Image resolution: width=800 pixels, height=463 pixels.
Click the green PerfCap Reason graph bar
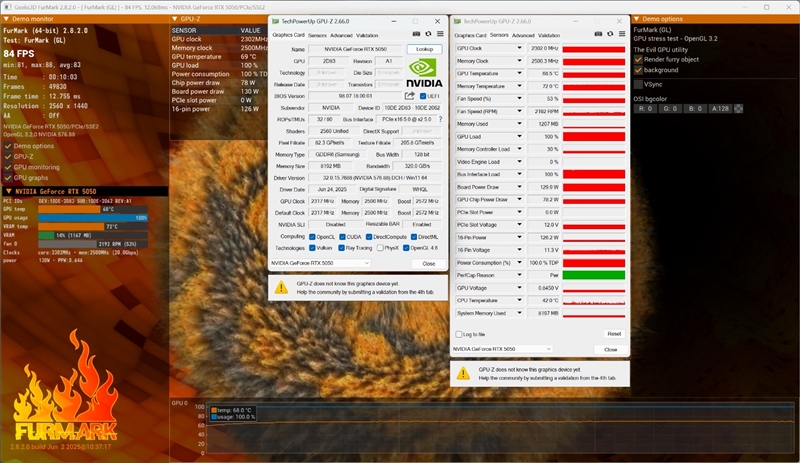coord(594,275)
